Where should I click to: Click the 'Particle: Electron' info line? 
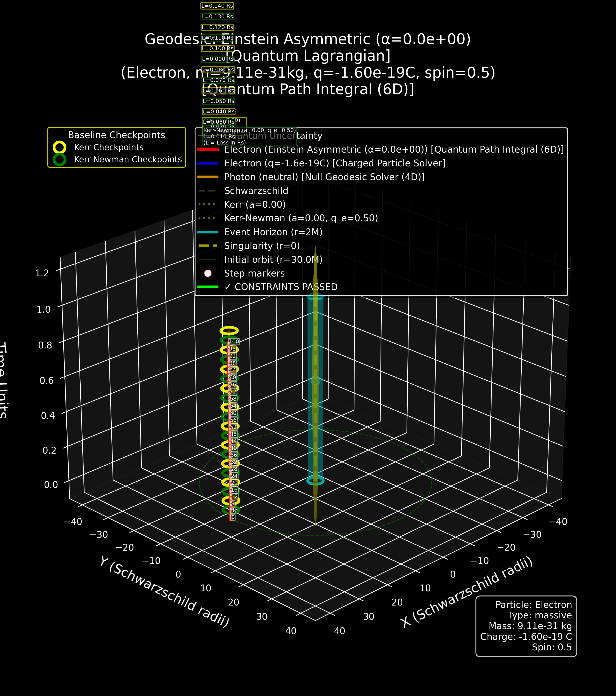tap(534, 605)
